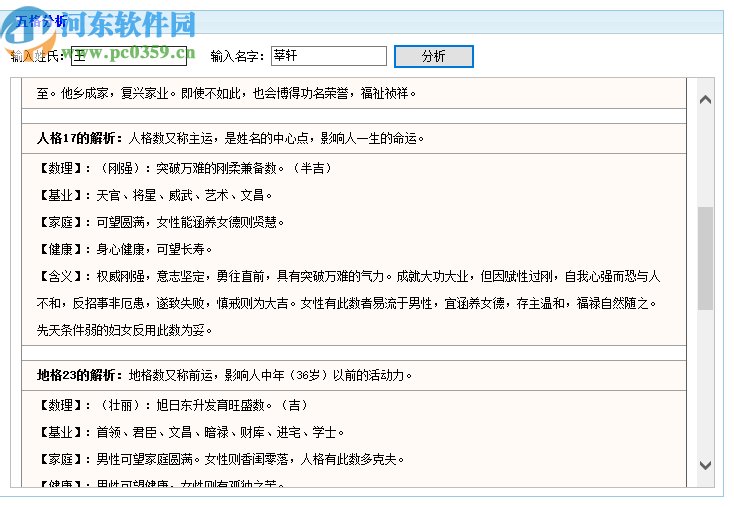Click the 基业 line with 天官、将星
This screenshot has width=734, height=507.
pyautogui.click(x=154, y=196)
